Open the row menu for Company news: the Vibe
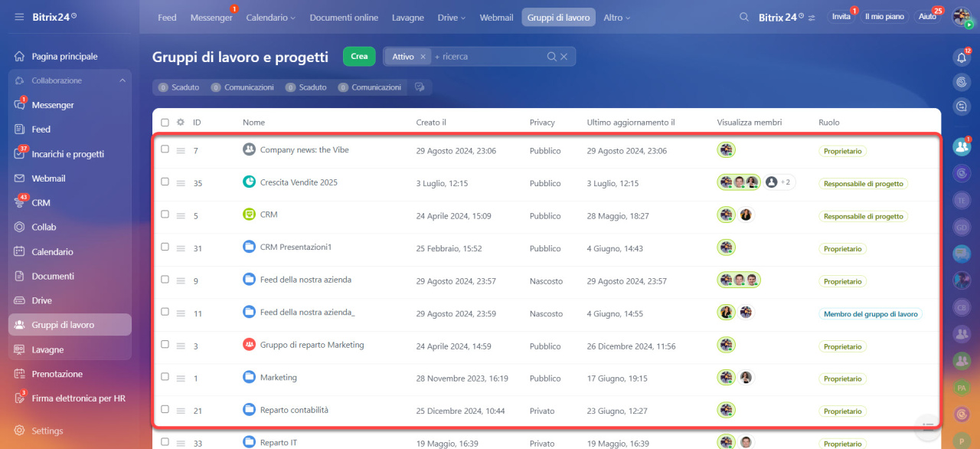This screenshot has width=980, height=449. (181, 151)
